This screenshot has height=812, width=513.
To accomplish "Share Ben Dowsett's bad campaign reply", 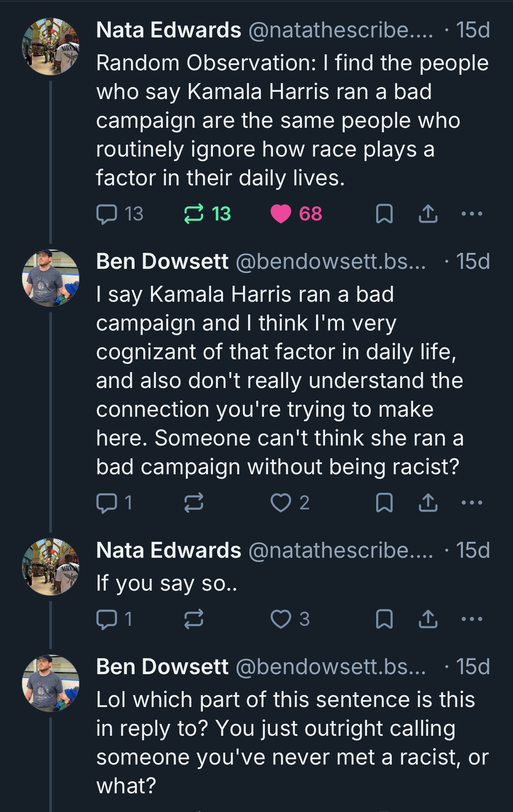I will 428,503.
